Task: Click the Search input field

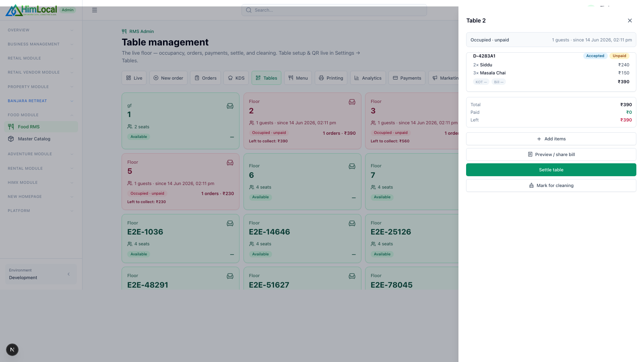Action: pos(334,10)
